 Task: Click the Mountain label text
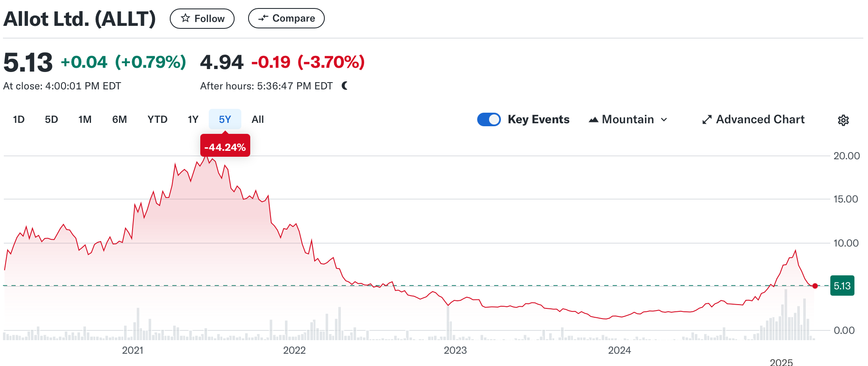pyautogui.click(x=628, y=119)
